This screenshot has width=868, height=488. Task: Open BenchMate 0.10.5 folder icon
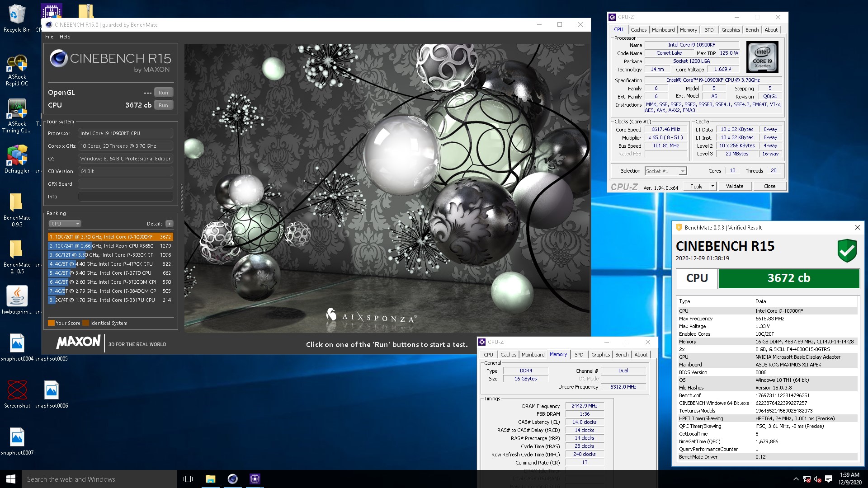(x=17, y=257)
